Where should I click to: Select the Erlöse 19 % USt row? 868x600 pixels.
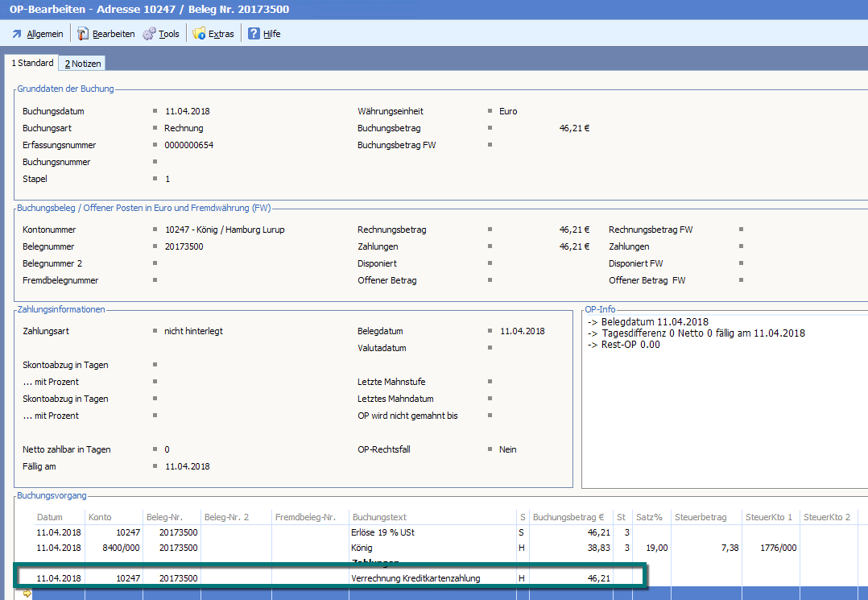pos(382,532)
